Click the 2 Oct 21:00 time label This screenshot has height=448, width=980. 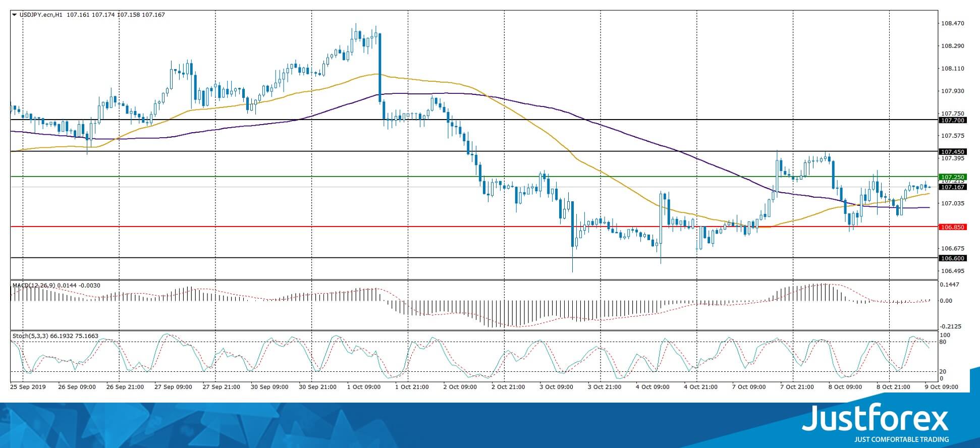tap(508, 387)
